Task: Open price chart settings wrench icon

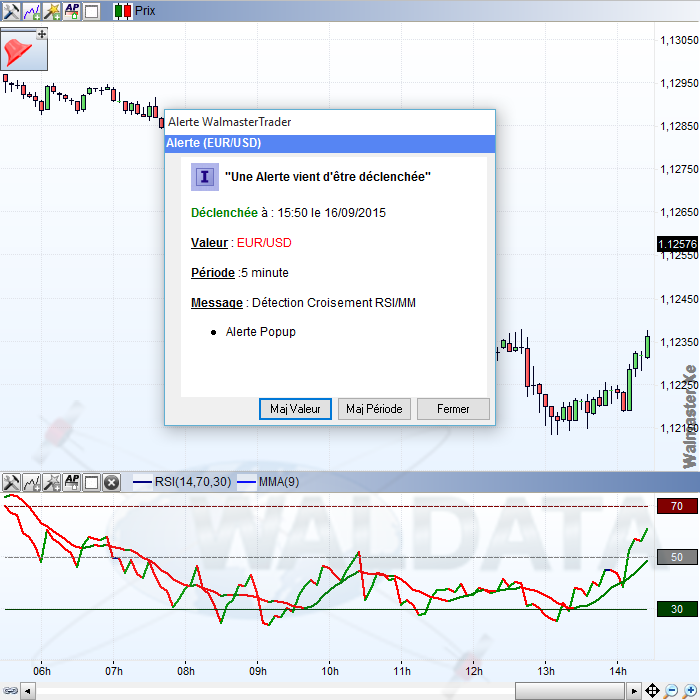Action: click(11, 11)
